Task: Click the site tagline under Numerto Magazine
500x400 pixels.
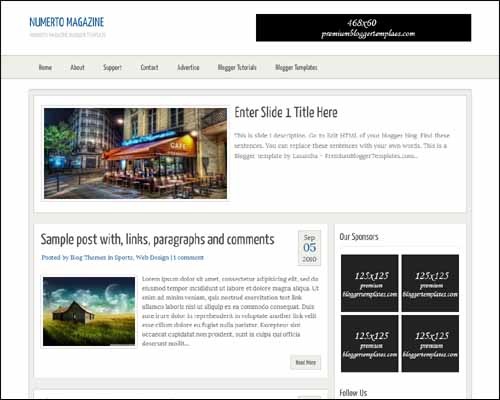Action: 68,35
